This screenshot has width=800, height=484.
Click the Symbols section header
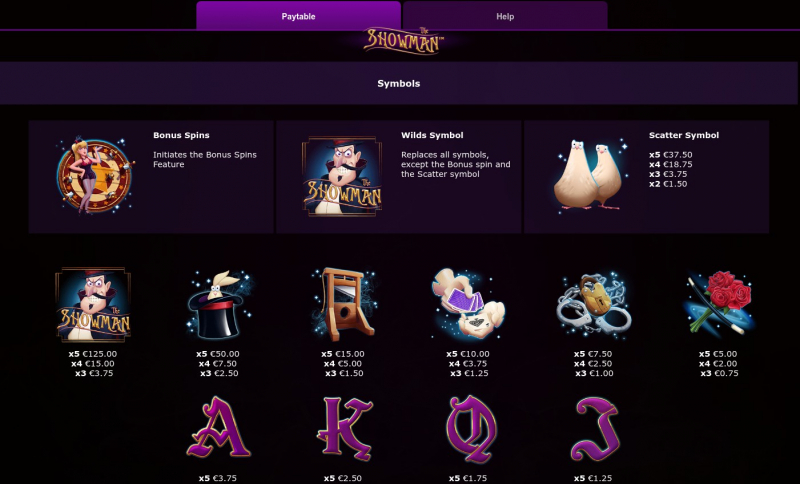pyautogui.click(x=398, y=83)
